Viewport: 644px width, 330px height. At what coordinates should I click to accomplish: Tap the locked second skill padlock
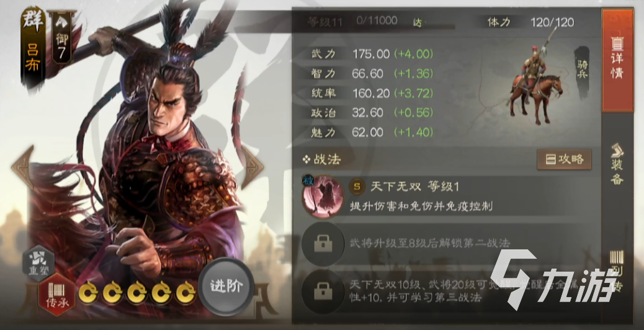point(323,244)
